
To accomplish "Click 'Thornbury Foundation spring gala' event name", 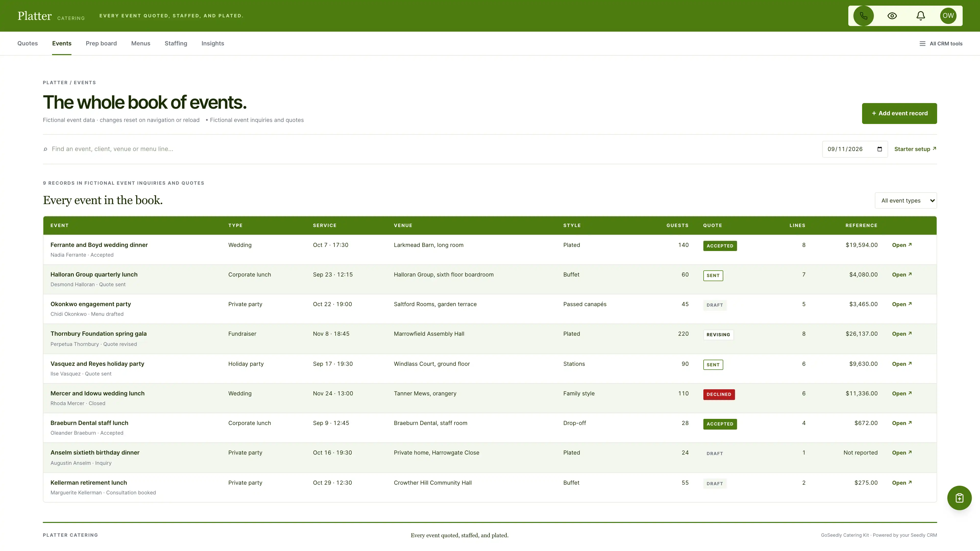I will coord(99,334).
